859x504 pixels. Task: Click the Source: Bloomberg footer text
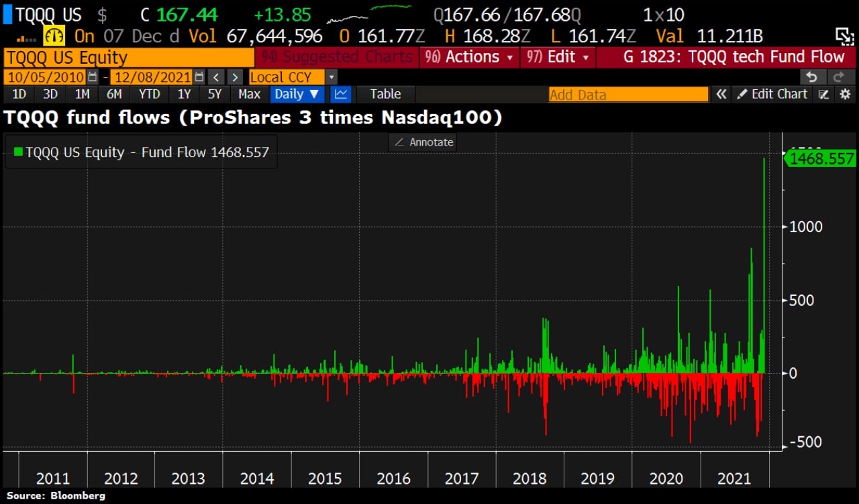[56, 496]
